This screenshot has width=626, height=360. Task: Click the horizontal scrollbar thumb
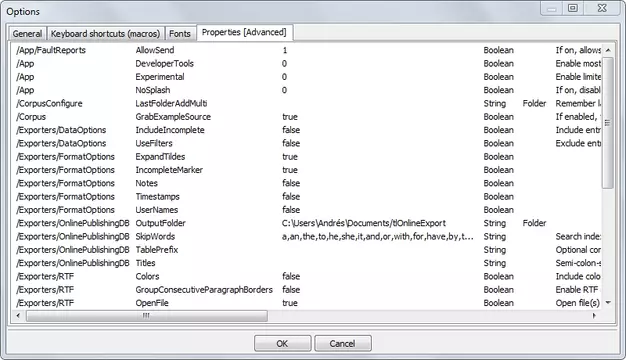point(147,316)
